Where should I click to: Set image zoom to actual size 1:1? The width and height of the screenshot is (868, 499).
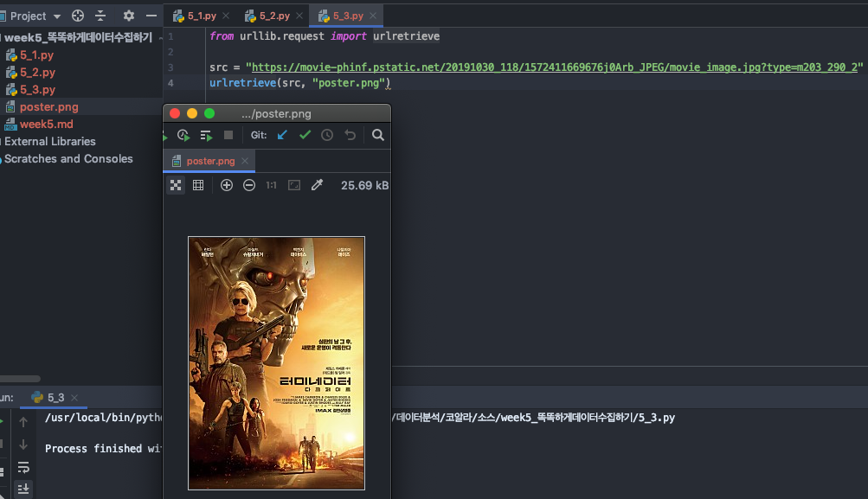click(271, 185)
